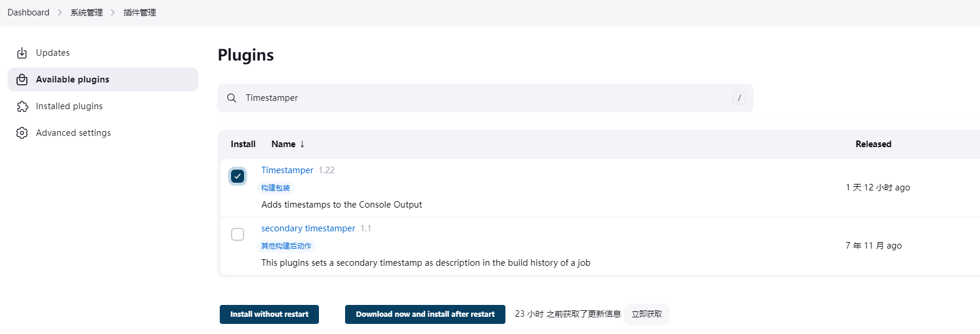Click Install without restart button
Viewport: 980px width, 334px height.
click(269, 314)
